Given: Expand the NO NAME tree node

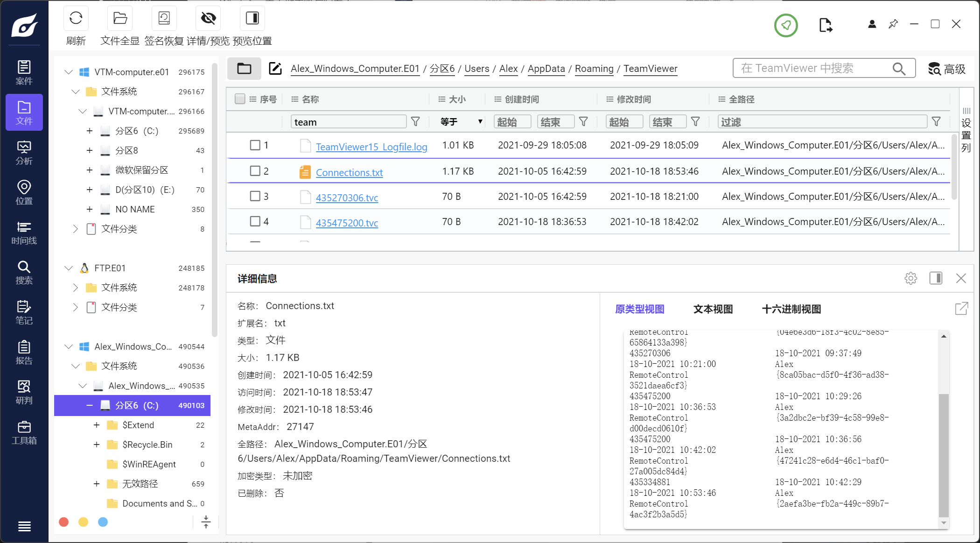Looking at the screenshot, I should pos(89,209).
